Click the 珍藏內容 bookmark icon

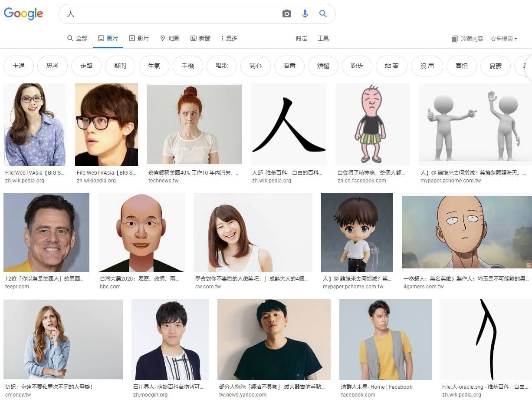tap(454, 39)
